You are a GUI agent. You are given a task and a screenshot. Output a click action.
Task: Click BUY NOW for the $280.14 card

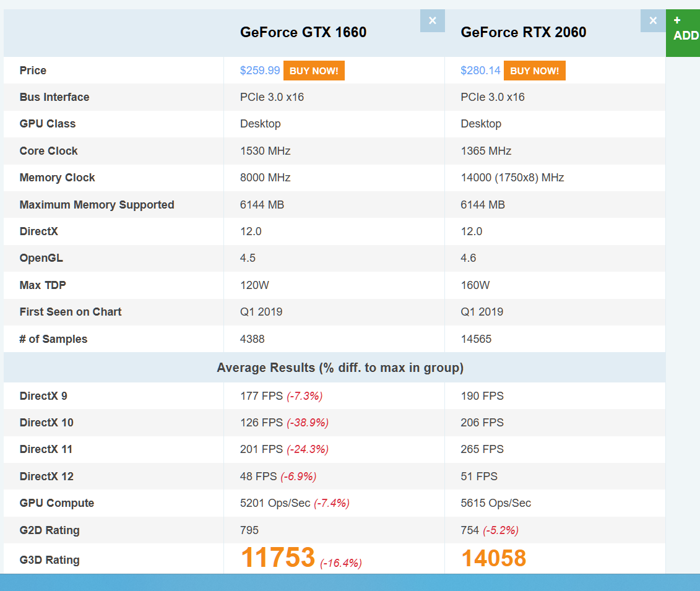click(x=534, y=71)
